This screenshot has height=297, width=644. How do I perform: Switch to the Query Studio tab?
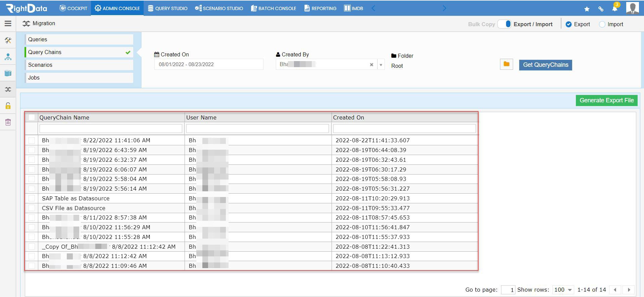coord(168,8)
